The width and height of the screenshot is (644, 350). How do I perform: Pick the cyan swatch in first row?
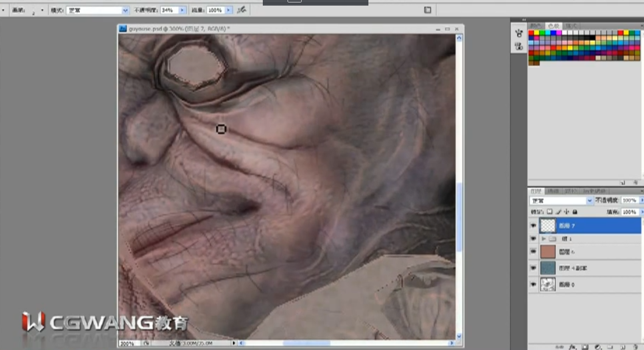coord(548,33)
